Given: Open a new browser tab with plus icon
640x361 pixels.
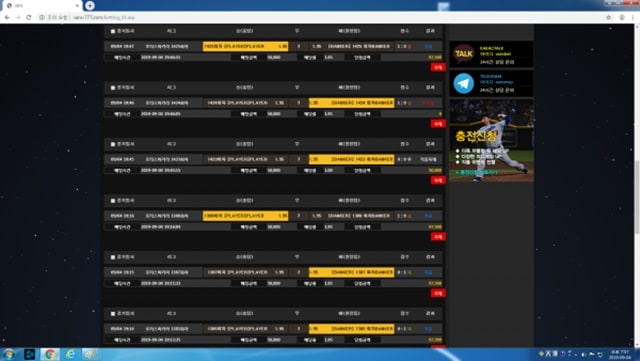Looking at the screenshot, I should click(x=90, y=5).
